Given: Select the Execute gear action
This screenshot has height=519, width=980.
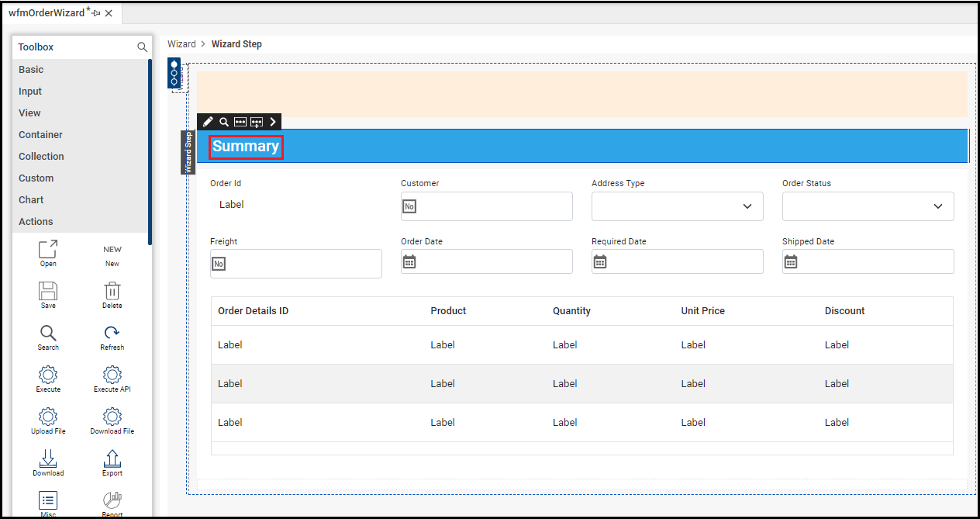Looking at the screenshot, I should 48,379.
